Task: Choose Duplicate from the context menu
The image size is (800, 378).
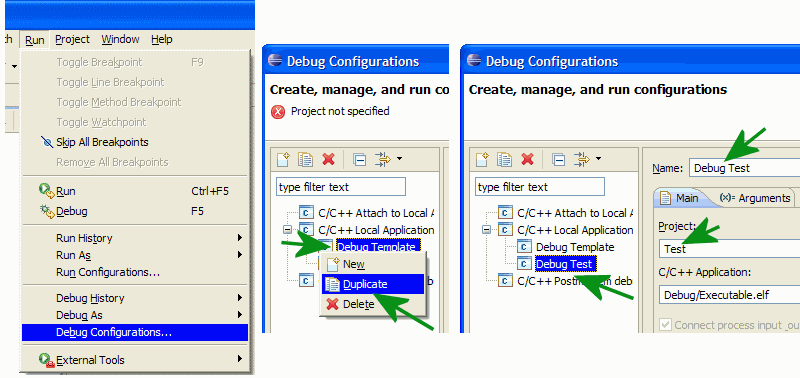Action: [x=373, y=284]
